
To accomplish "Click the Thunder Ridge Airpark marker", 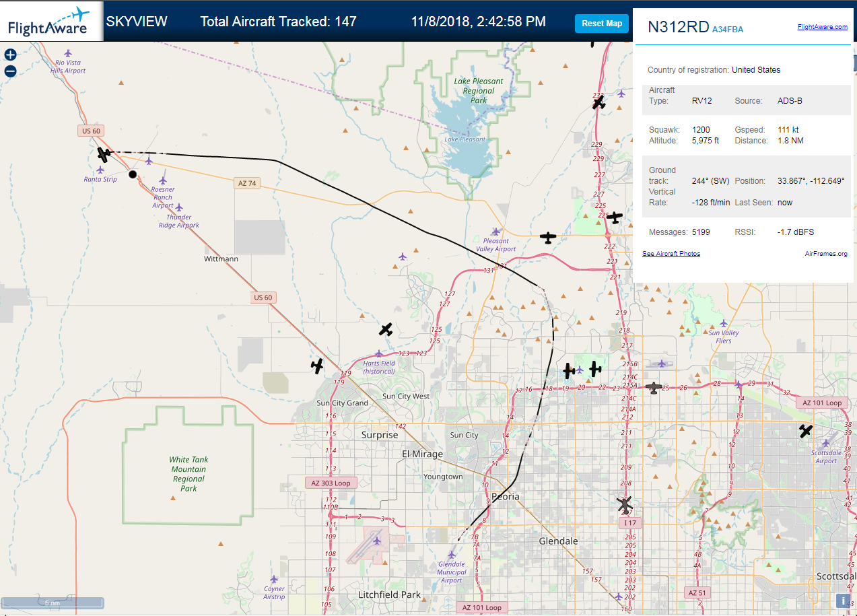I will tap(179, 207).
